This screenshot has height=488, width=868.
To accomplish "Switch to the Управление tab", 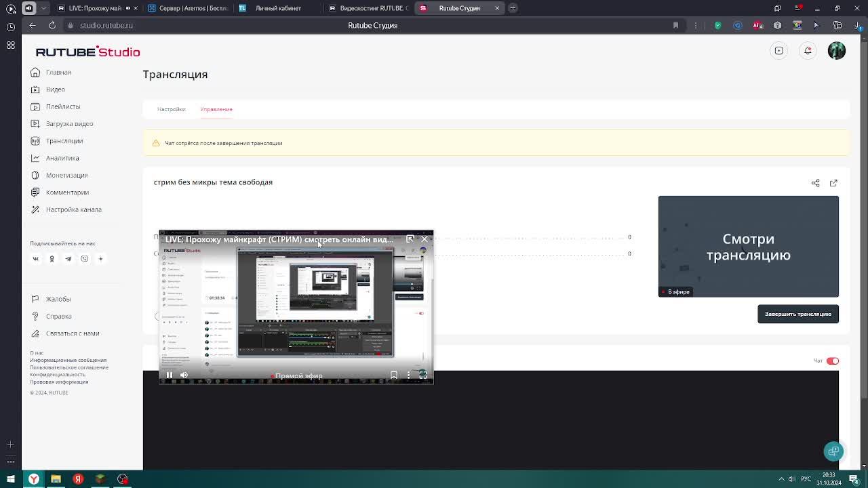I will 216,109.
